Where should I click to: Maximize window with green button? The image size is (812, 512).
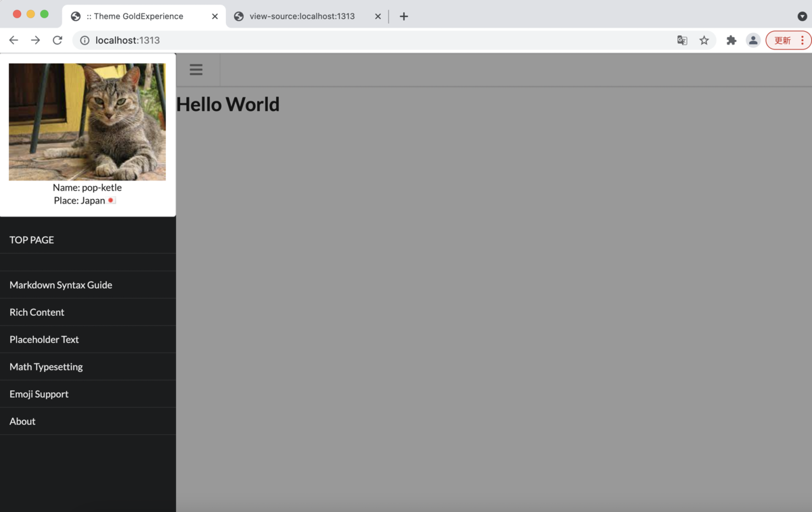[44, 14]
